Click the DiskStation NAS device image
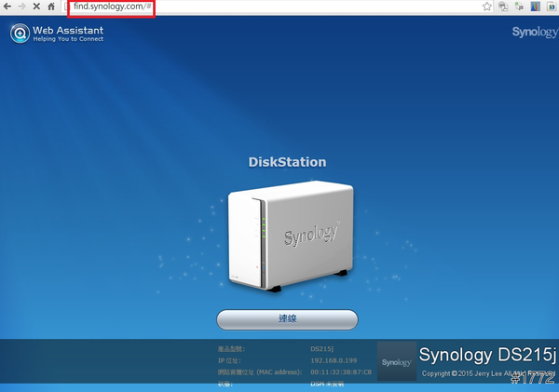The image size is (559, 392). tap(291, 237)
